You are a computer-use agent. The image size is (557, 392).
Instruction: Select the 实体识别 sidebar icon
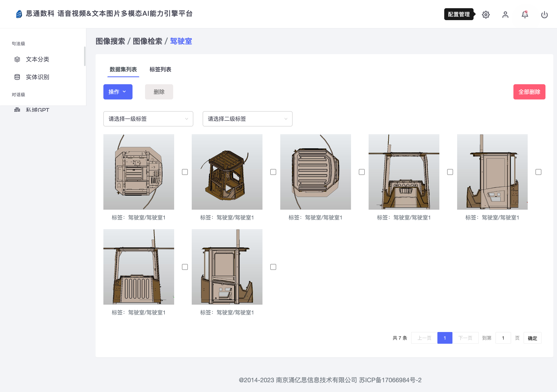pos(17,77)
